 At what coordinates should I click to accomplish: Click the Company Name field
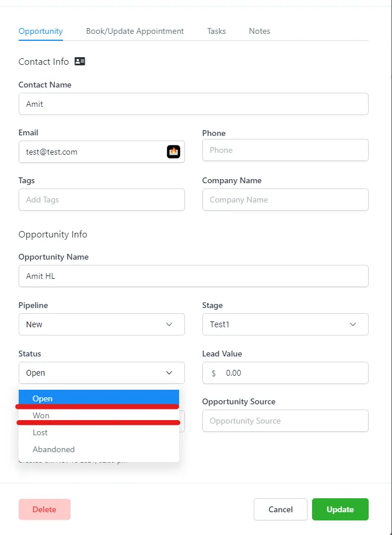285,200
